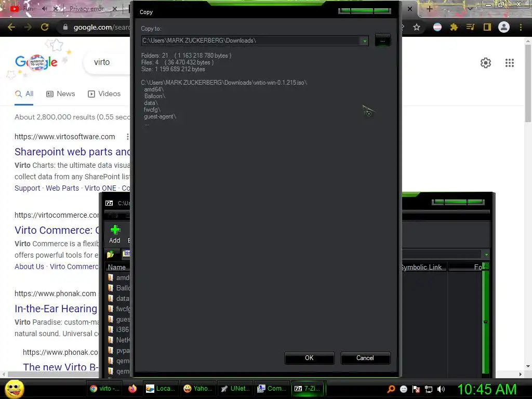Select the pvpanic folder icon in 7-Zip list
The height and width of the screenshot is (399, 532).
click(x=111, y=351)
